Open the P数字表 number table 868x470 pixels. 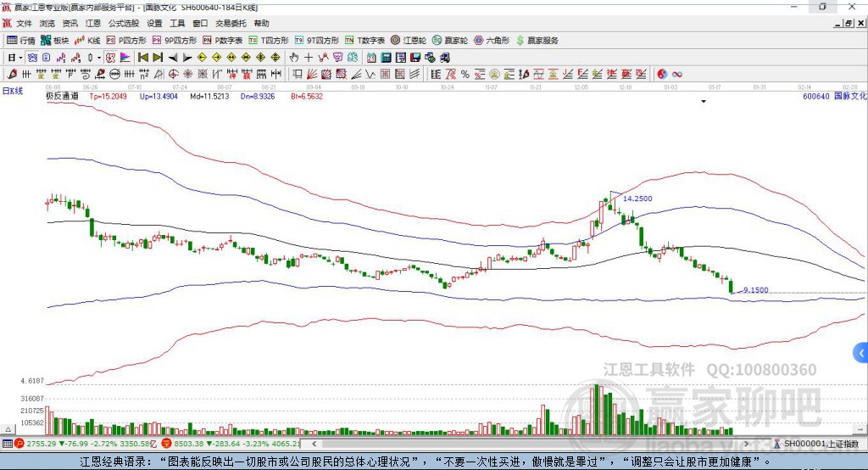pos(223,41)
